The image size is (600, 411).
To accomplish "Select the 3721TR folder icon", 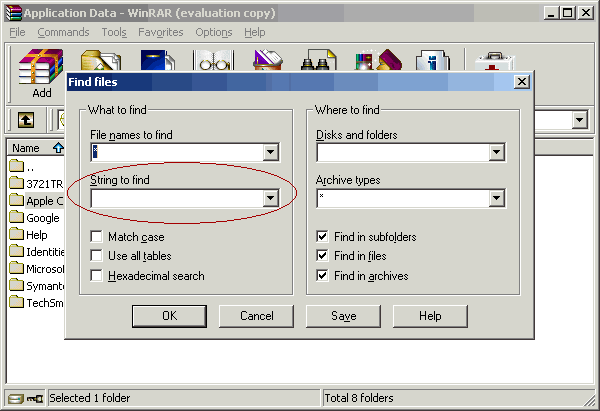I will (x=16, y=183).
